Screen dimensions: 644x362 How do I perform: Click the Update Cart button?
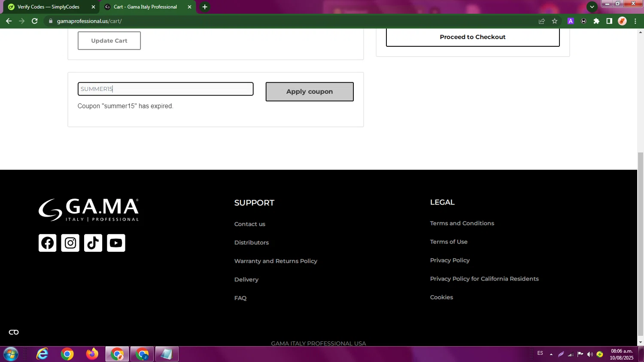(x=109, y=41)
